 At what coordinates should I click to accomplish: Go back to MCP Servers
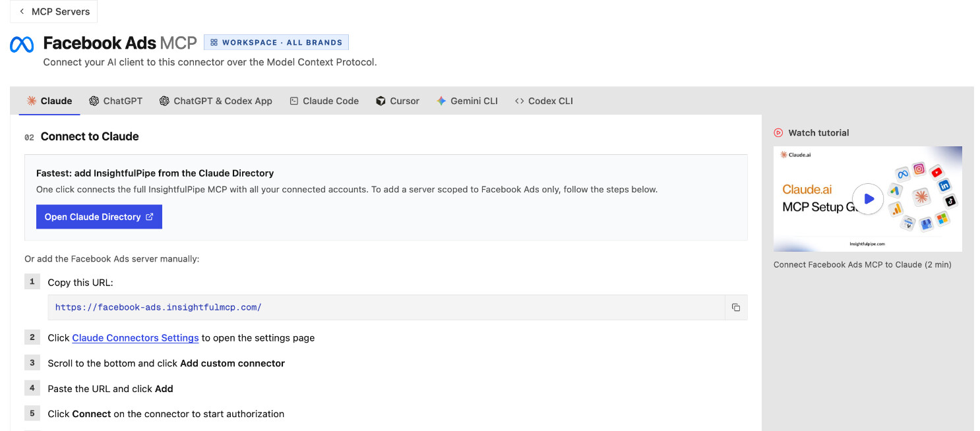tap(53, 12)
